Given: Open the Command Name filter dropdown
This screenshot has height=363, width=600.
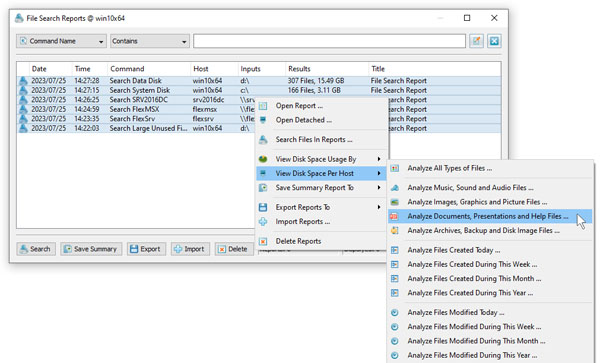Looking at the screenshot, I should pos(61,41).
